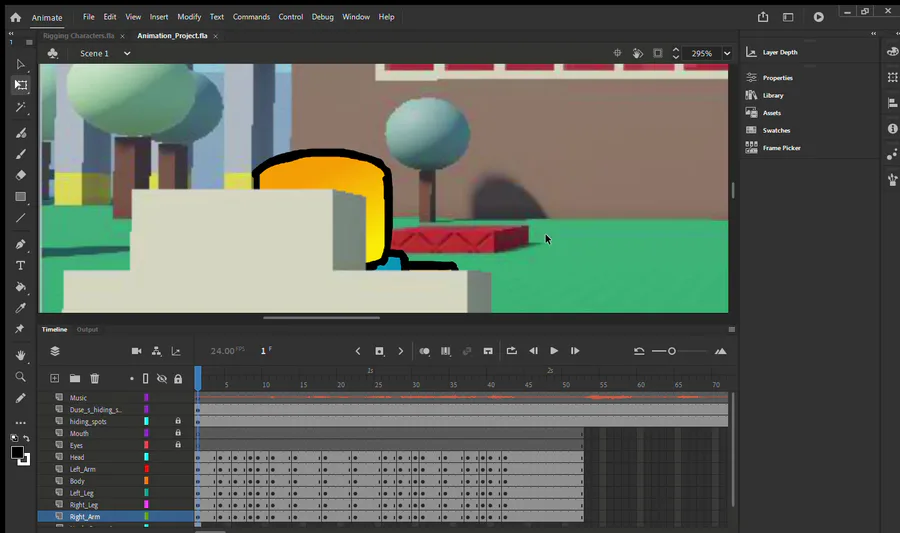Play the timeline animation
The width and height of the screenshot is (900, 533).
pyautogui.click(x=554, y=351)
